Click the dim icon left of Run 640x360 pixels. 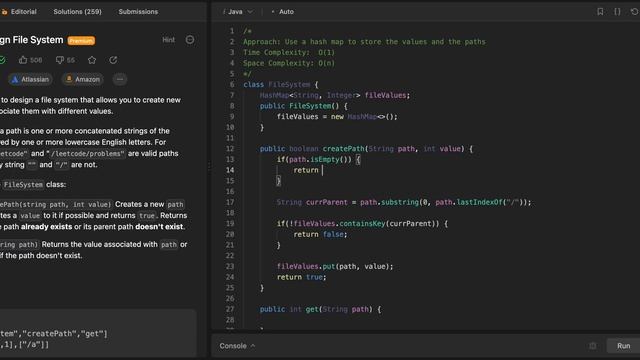click(x=593, y=346)
